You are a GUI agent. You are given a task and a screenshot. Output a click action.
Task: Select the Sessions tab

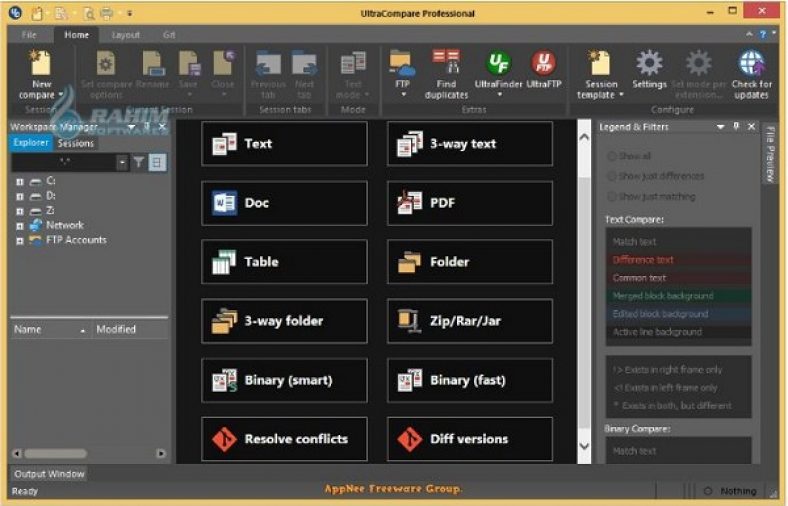(75, 143)
